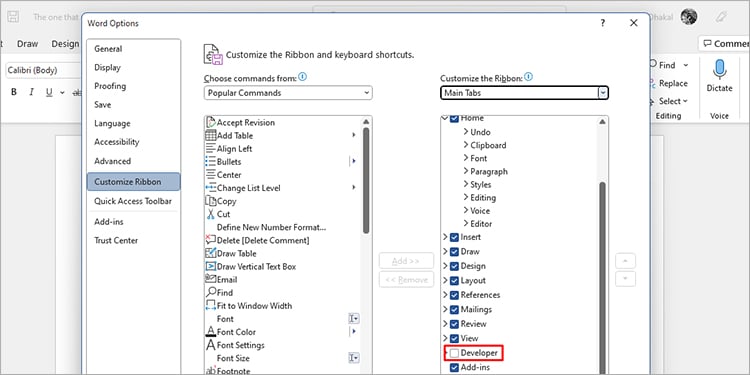Click the Dictate microphone icon

[x=719, y=70]
